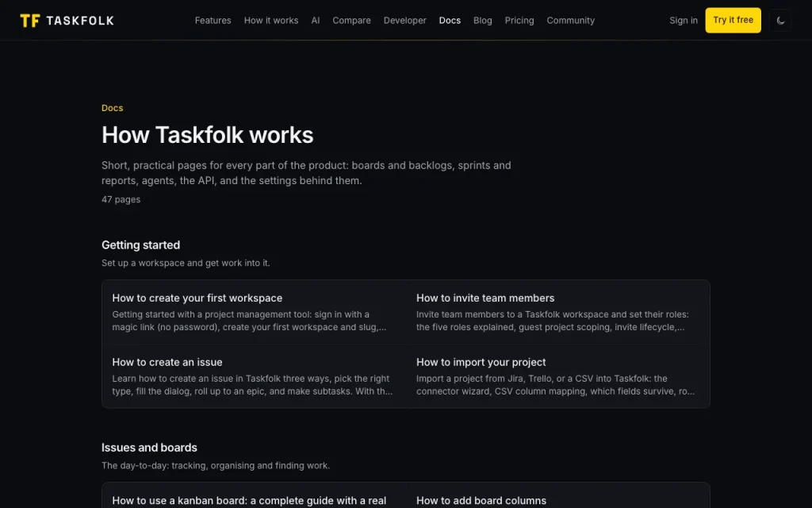Click the yellow Docs breadcrumb label
This screenshot has width=812, height=508.
click(112, 108)
